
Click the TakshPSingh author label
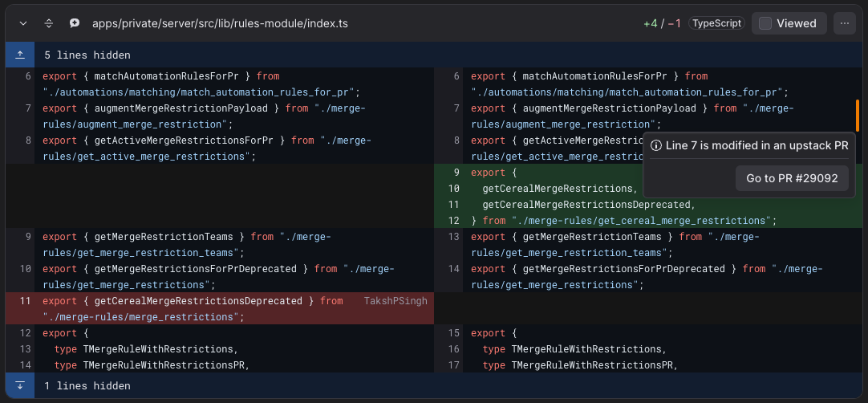395,301
